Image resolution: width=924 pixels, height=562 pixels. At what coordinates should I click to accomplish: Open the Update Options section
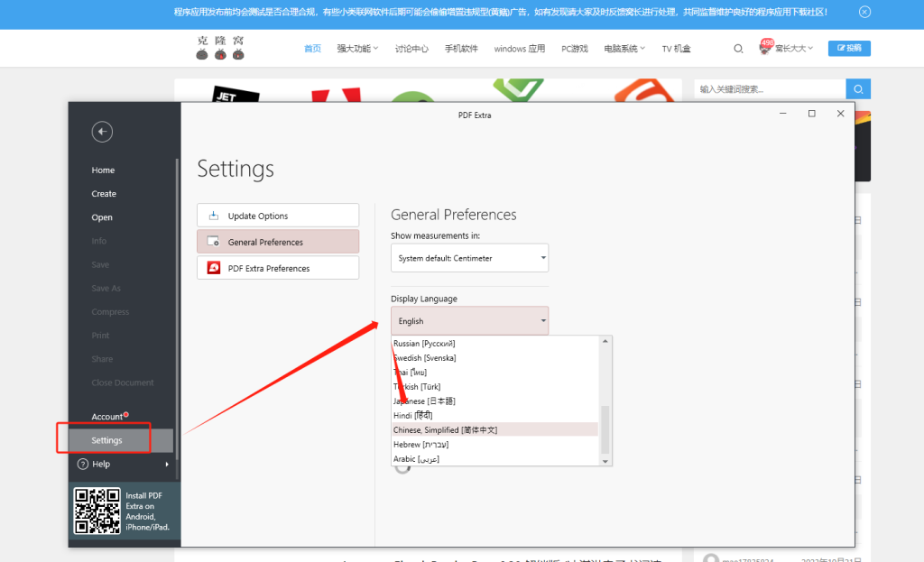[278, 216]
